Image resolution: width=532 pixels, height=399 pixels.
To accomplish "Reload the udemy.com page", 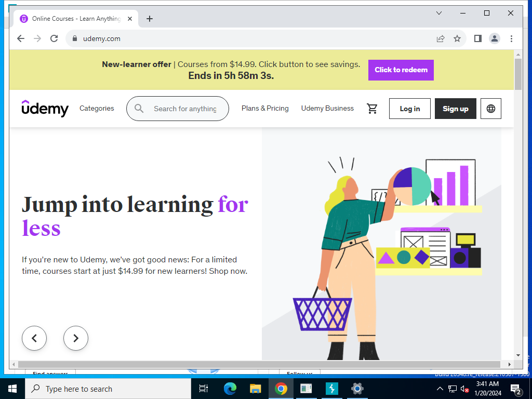I will coord(54,38).
